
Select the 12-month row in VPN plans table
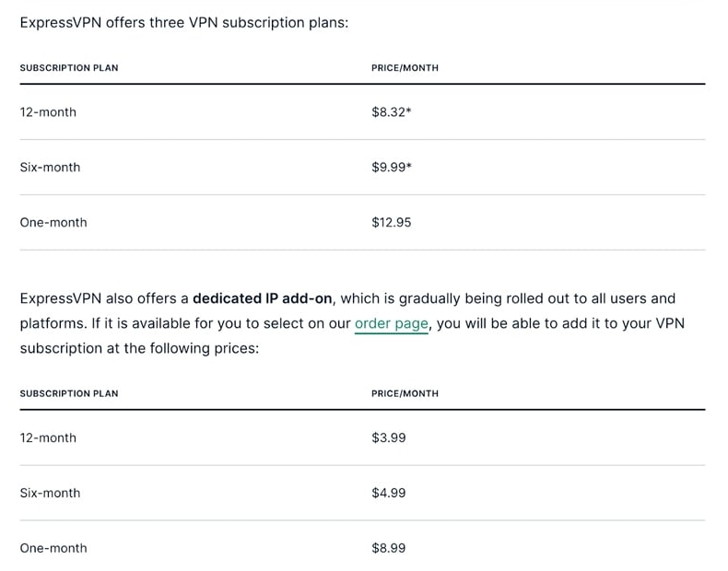[x=48, y=112]
